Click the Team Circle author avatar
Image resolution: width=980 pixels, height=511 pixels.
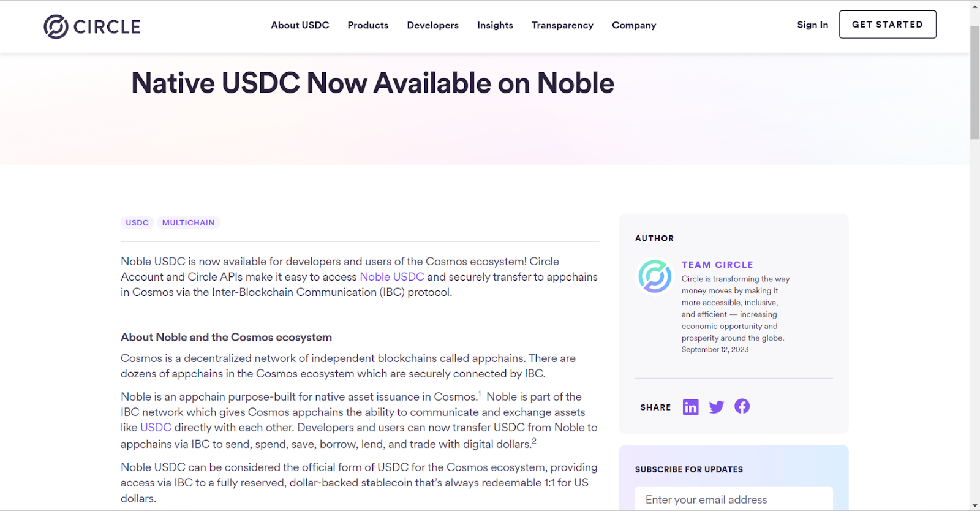point(655,276)
